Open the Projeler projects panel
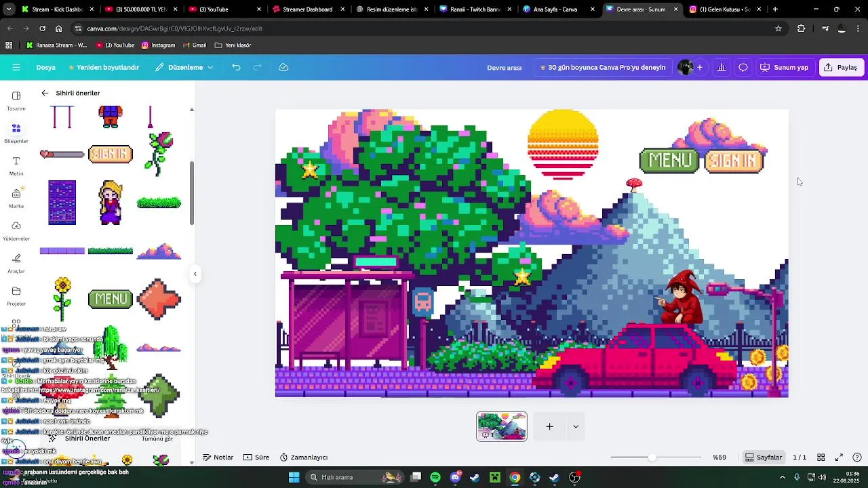868x488 pixels. coord(16,296)
